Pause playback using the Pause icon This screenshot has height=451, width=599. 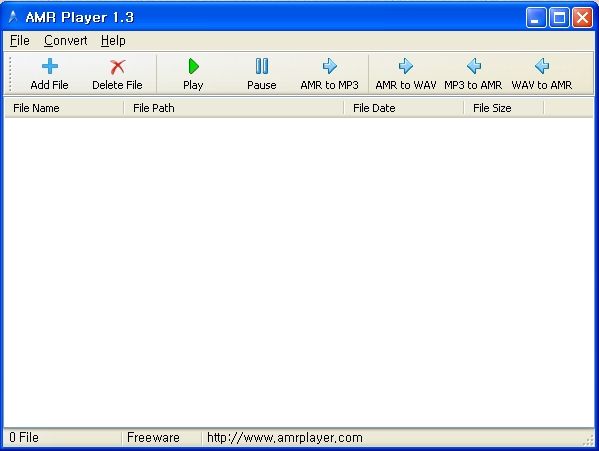click(262, 66)
